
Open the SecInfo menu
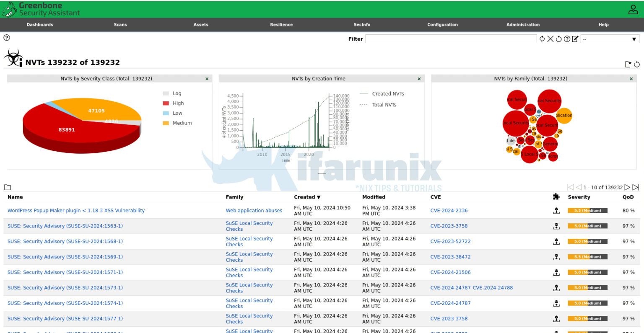tap(362, 24)
